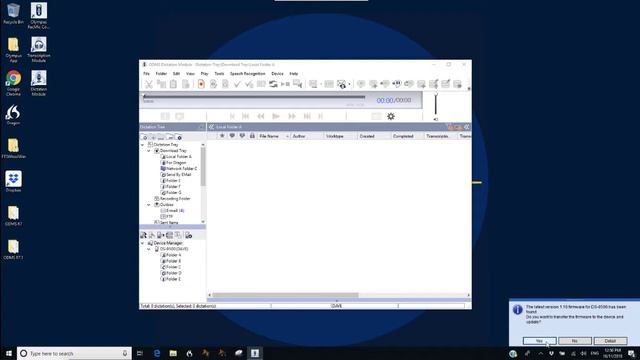Click the sync arrows toolbar icon
640x360 pixels.
pos(273,84)
